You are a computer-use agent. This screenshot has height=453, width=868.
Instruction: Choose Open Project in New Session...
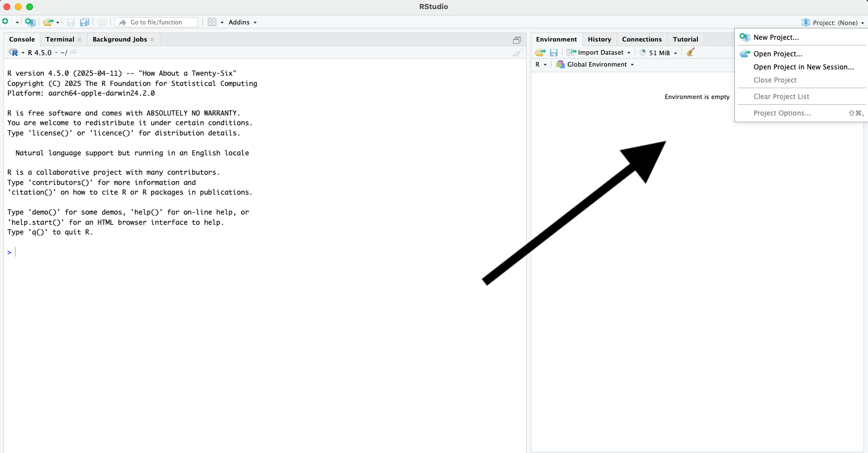point(803,67)
